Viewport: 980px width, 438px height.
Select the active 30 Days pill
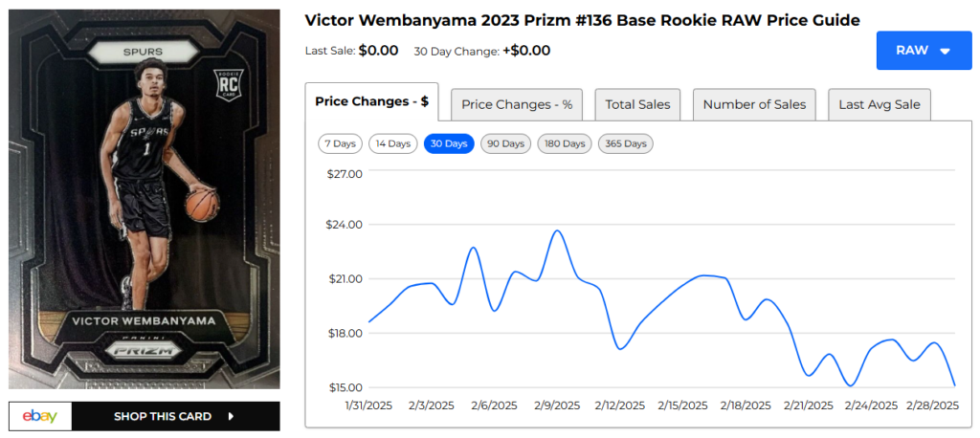point(449,143)
